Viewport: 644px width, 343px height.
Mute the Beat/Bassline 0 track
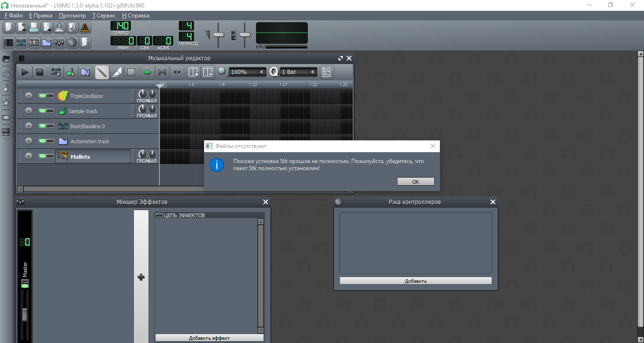click(42, 126)
